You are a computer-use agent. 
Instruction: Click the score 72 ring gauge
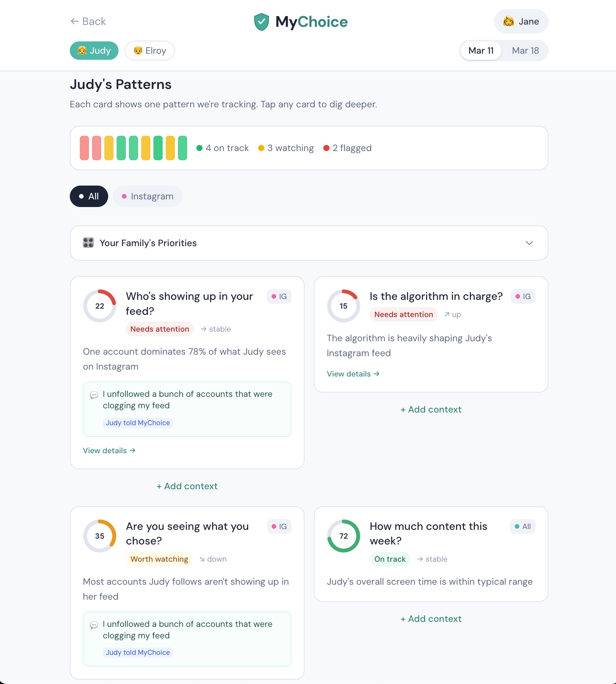pos(344,536)
